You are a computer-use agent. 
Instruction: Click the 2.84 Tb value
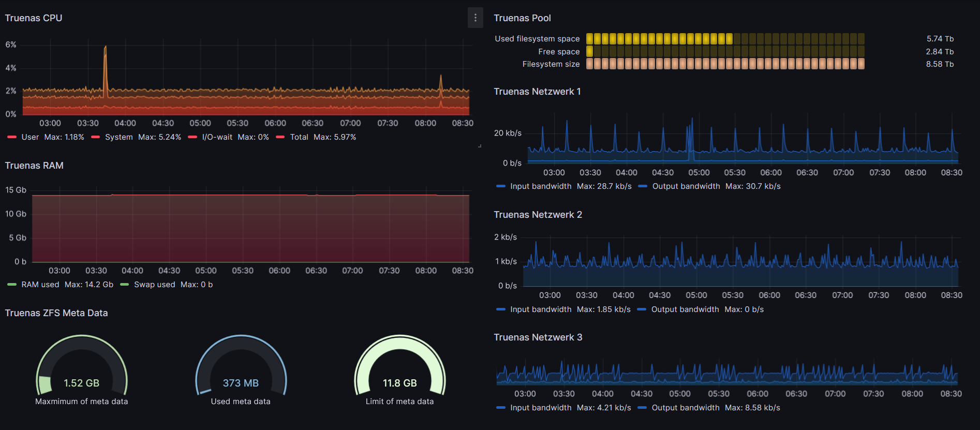pos(940,52)
